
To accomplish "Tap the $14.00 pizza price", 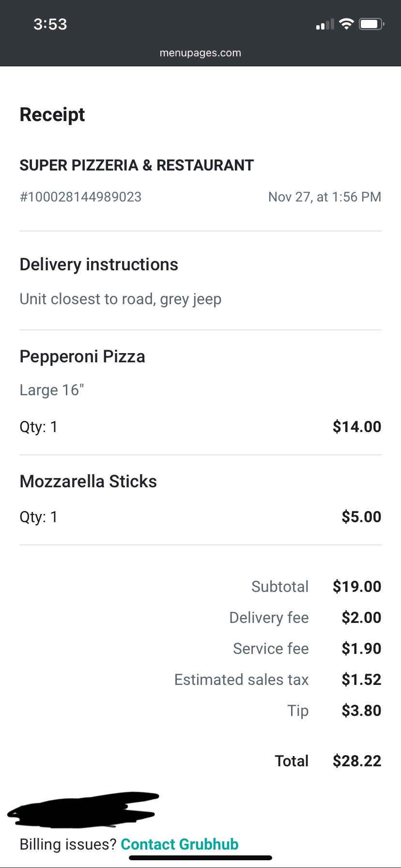I will [357, 427].
